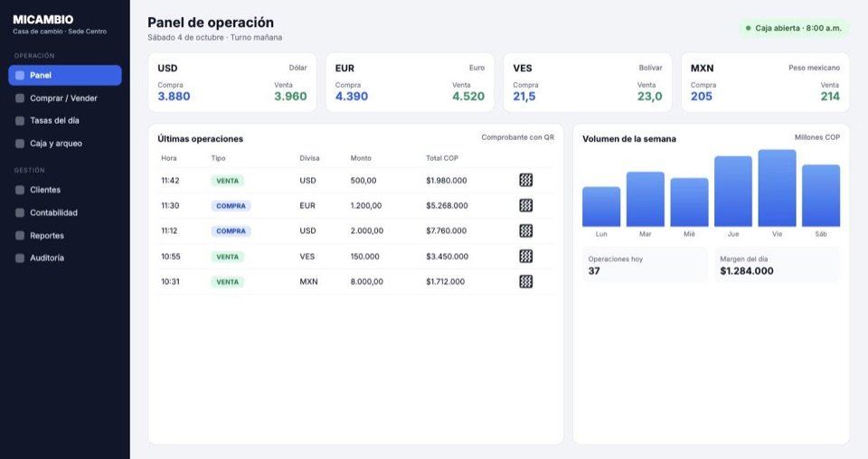Click the Margen del día card
This screenshot has height=459, width=868.
(777, 265)
